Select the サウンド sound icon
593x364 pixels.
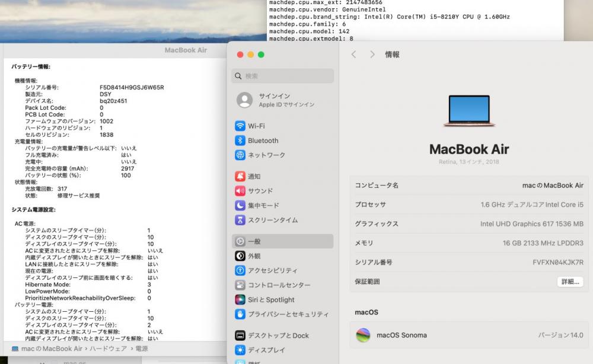pos(240,191)
